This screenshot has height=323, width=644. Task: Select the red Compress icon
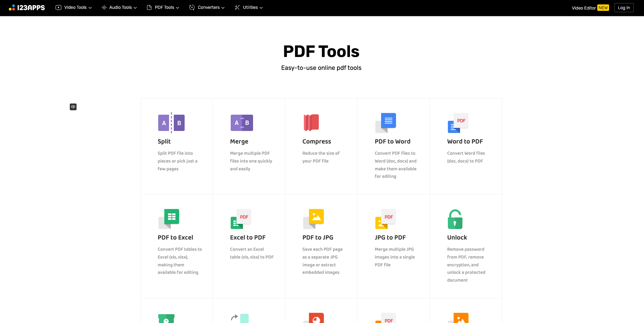pos(311,122)
